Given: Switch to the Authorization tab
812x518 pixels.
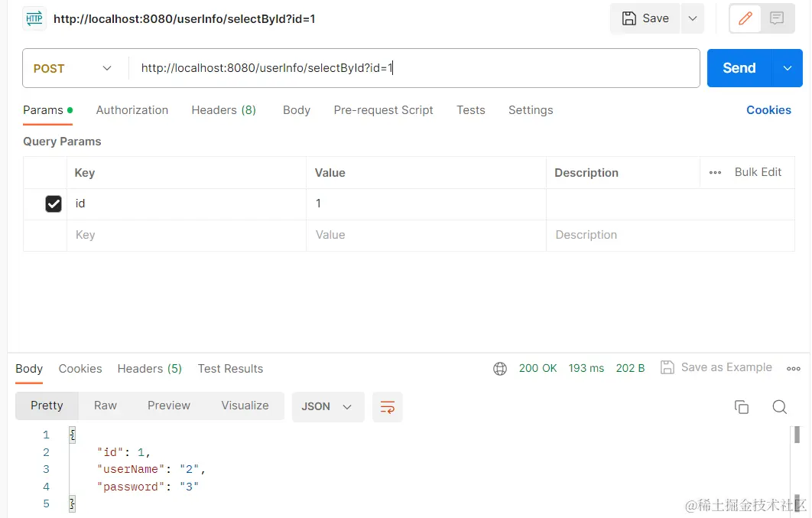Looking at the screenshot, I should [132, 110].
